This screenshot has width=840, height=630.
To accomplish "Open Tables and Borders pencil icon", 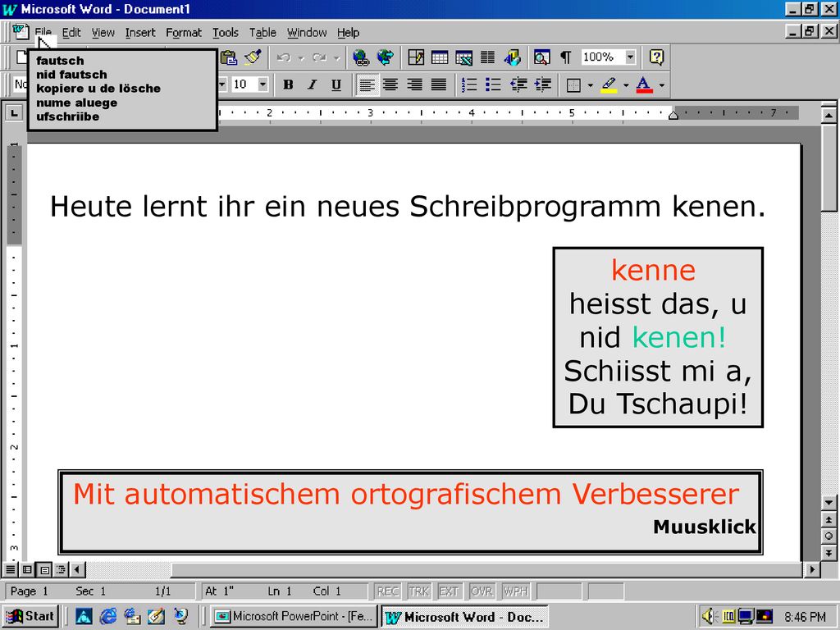I will tap(416, 57).
